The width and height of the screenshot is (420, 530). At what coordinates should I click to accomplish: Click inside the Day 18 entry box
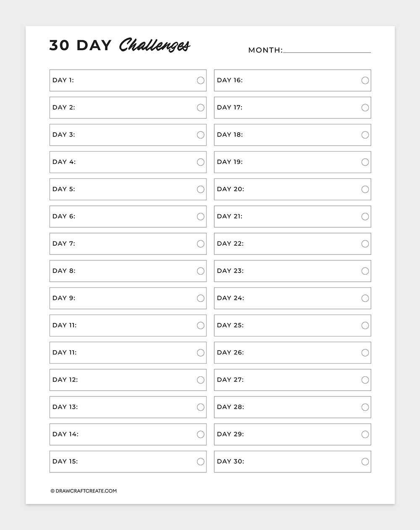click(293, 135)
